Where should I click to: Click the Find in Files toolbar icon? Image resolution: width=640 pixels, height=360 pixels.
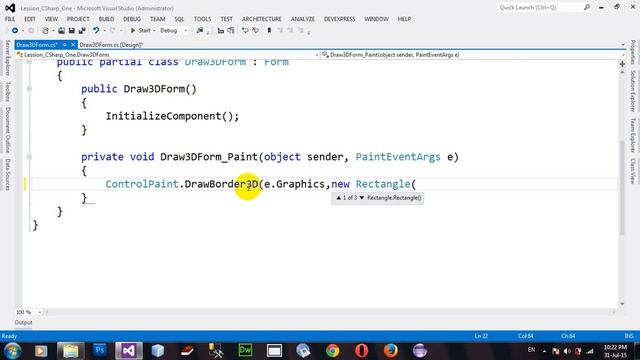point(200,31)
